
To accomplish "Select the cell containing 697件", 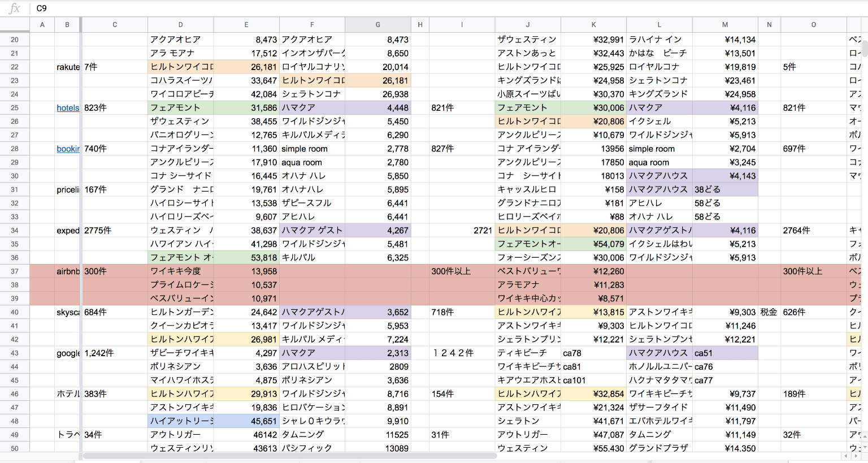I will coord(814,149).
